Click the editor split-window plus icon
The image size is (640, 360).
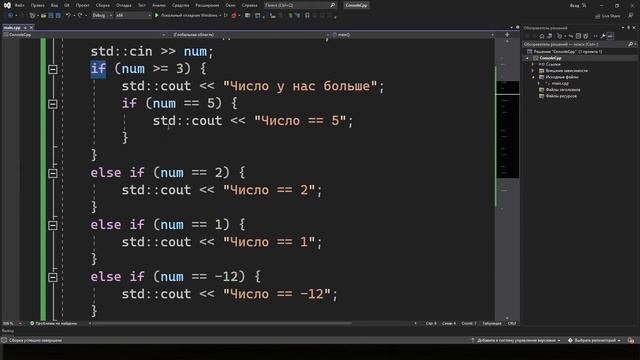(x=507, y=35)
